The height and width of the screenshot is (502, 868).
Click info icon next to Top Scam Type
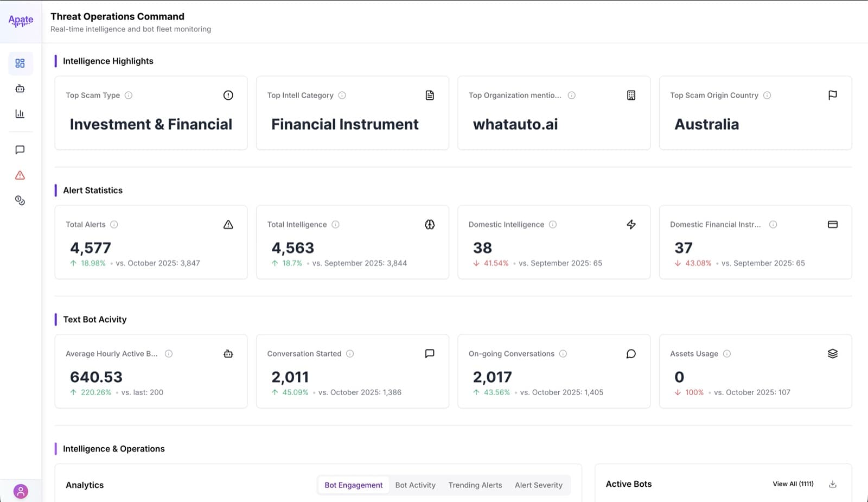[129, 96]
